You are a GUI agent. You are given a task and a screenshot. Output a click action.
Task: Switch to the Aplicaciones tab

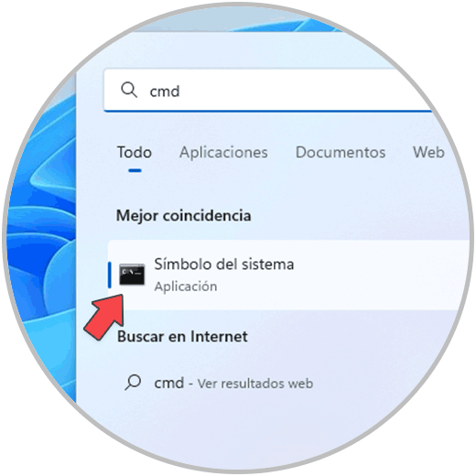(223, 152)
